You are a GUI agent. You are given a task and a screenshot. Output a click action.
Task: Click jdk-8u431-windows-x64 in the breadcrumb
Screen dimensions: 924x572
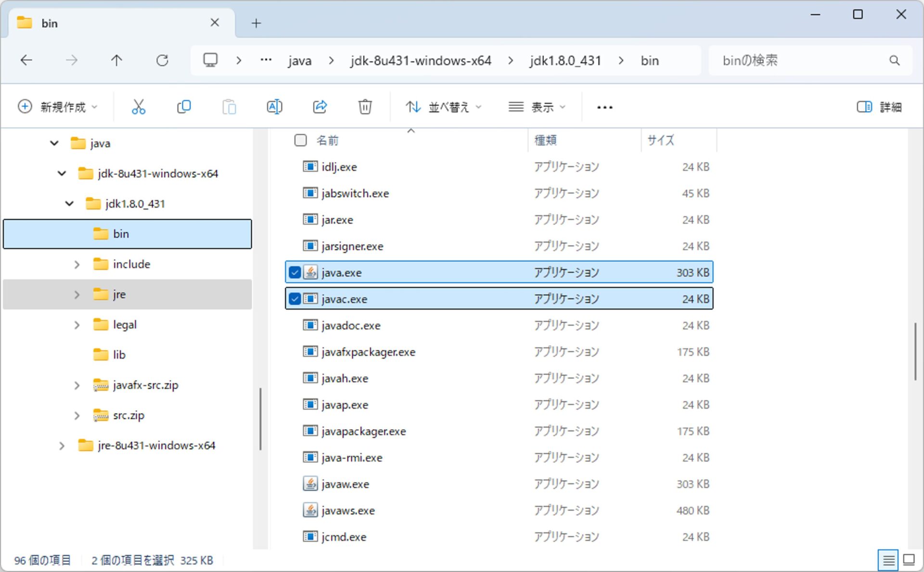[x=421, y=61]
